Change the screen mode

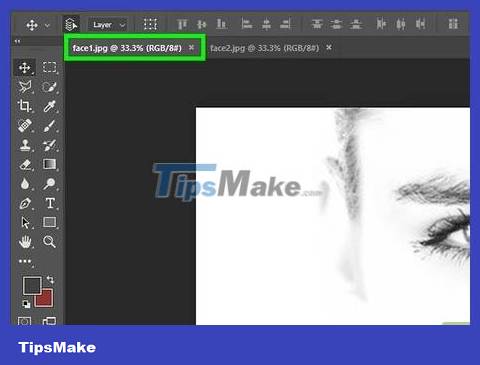[49, 321]
